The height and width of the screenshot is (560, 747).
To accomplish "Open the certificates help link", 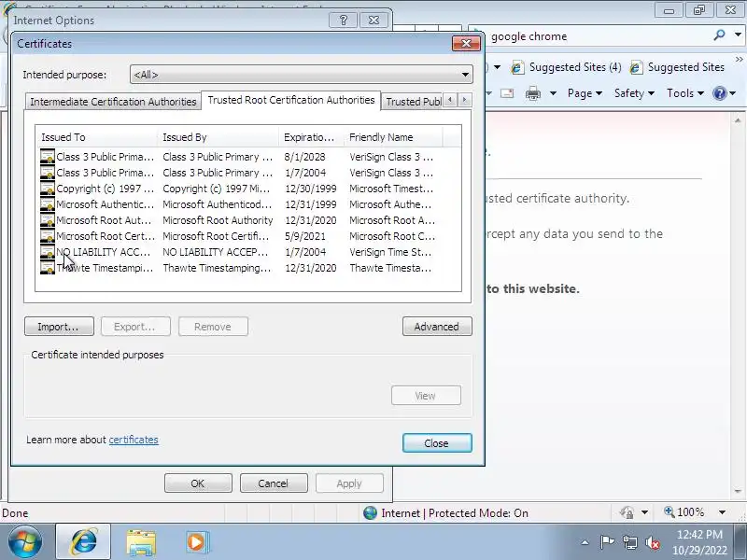I will click(x=134, y=440).
